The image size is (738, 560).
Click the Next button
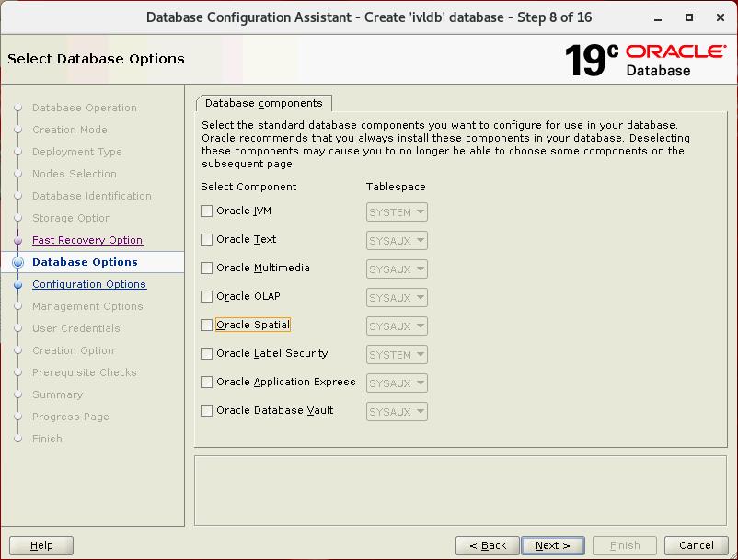coord(552,545)
